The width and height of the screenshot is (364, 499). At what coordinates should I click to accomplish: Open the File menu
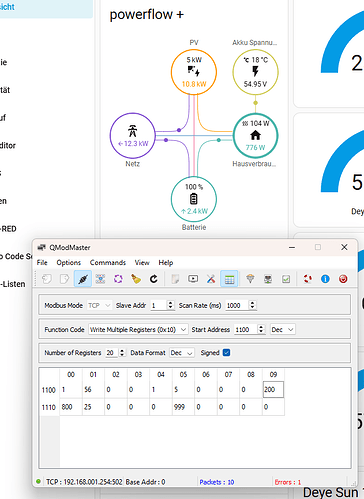click(x=42, y=262)
